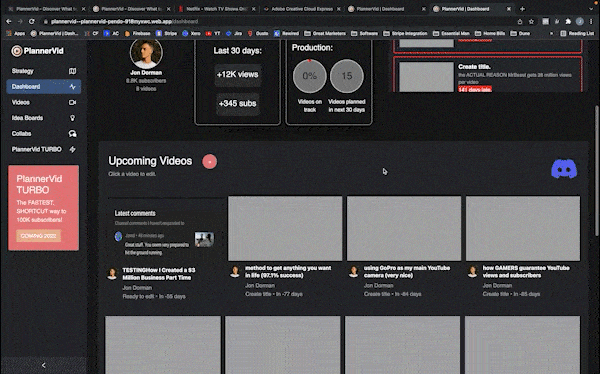The width and height of the screenshot is (600, 374).
Task: Open the Great Marketers bookmark folder
Action: (x=325, y=34)
